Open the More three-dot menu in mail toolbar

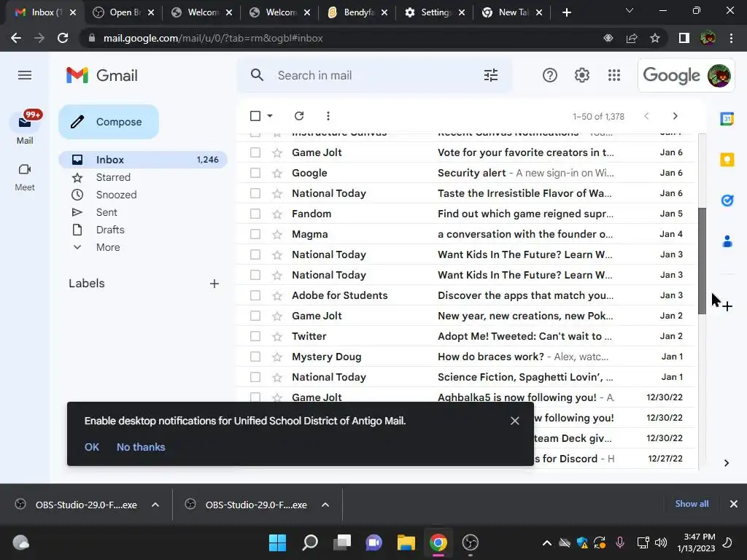[x=328, y=116]
